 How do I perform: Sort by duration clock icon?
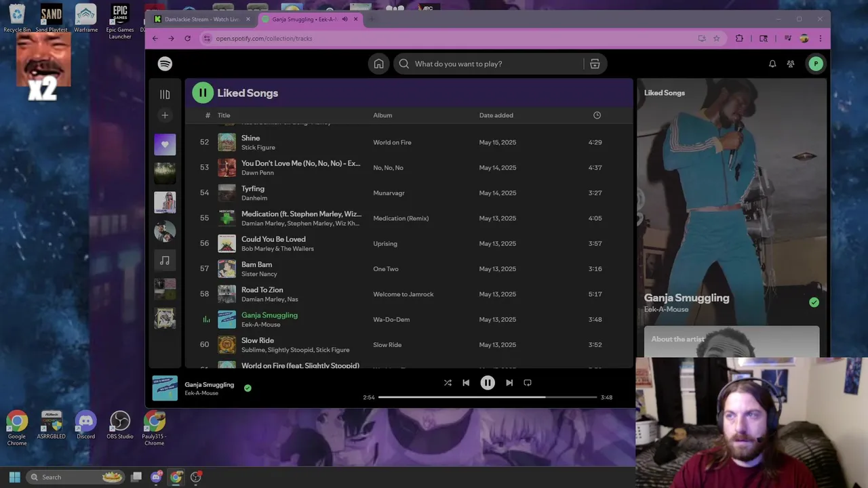(x=597, y=115)
